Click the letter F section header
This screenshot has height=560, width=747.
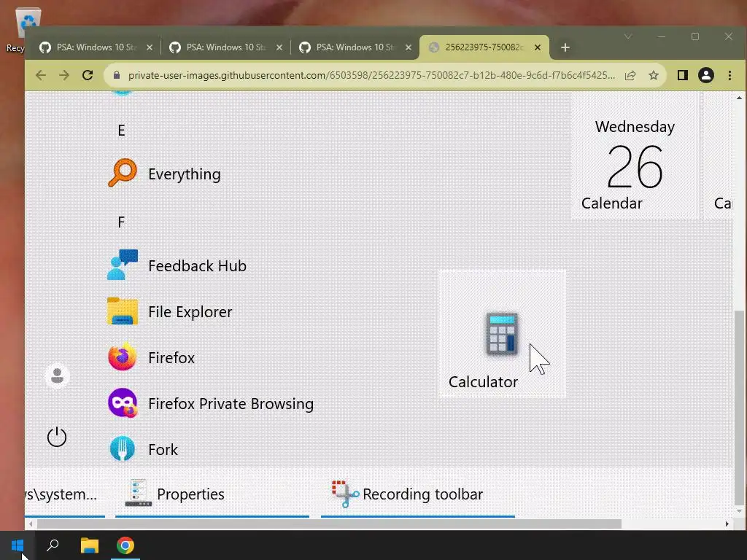[122, 222]
